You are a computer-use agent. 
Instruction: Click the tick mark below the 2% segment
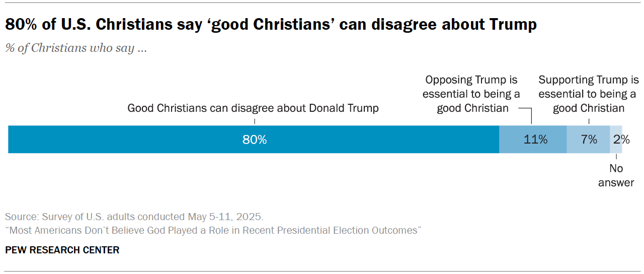click(616, 157)
